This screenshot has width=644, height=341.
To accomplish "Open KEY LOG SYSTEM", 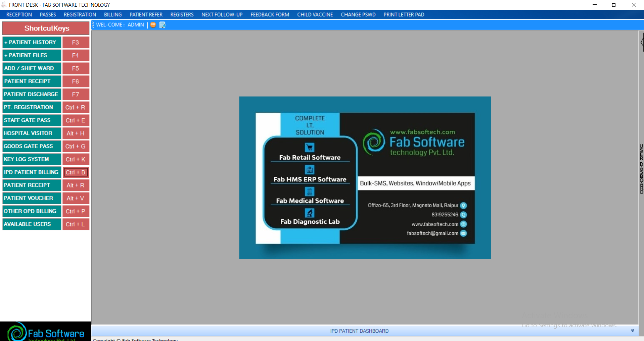I will pyautogui.click(x=32, y=159).
